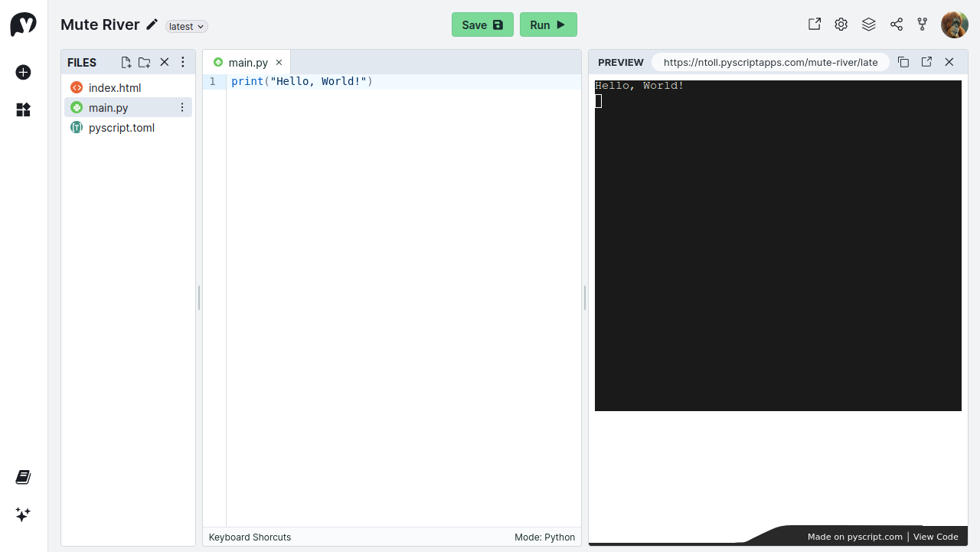Open the AI assistant sparkle icon
Screen dimensions: 980x552
[23, 514]
